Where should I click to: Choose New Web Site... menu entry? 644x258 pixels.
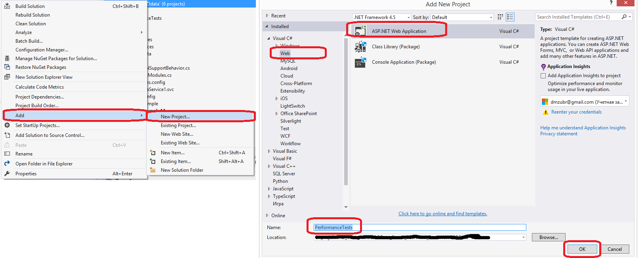[200, 134]
